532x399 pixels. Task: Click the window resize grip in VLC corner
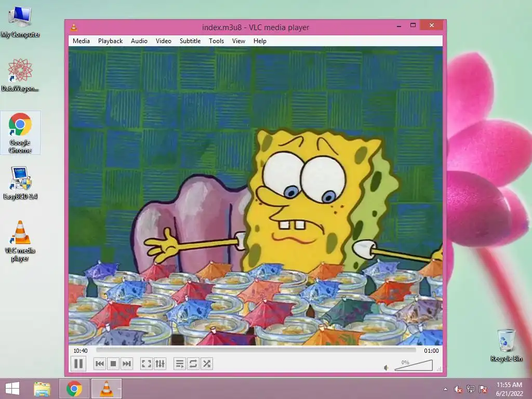(x=440, y=369)
